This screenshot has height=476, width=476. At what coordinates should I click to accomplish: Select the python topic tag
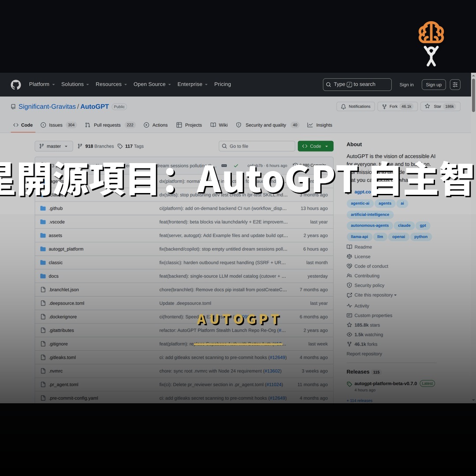pos(421,237)
